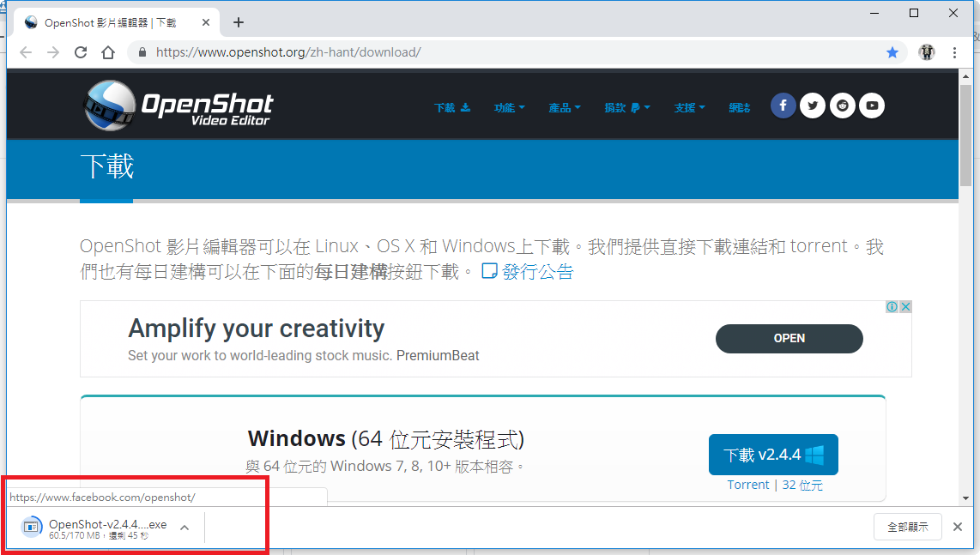
Task: Open Chrome's three-dot menu
Action: [954, 52]
